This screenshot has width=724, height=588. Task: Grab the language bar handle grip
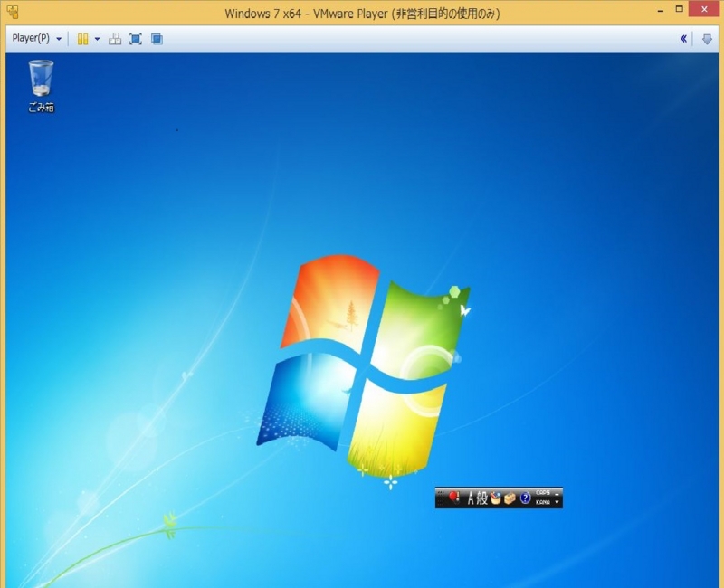pyautogui.click(x=440, y=498)
